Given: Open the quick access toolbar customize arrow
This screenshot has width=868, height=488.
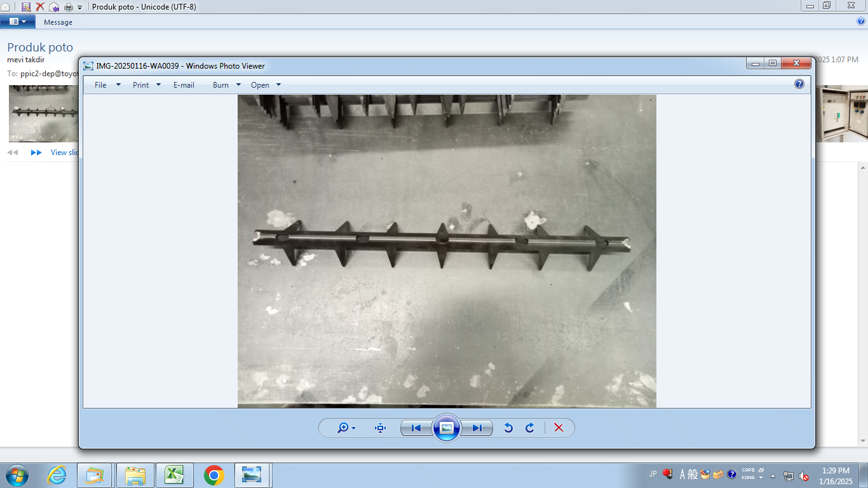Looking at the screenshot, I should click(x=80, y=7).
